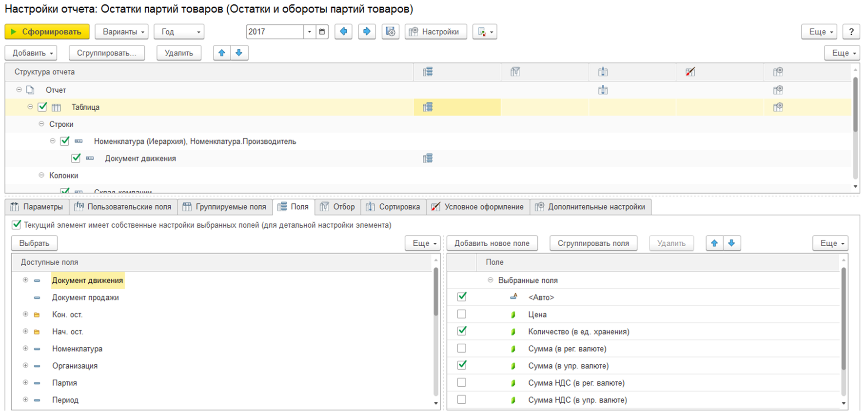Click the save settings icon in toolbar
868x414 pixels.
click(391, 32)
